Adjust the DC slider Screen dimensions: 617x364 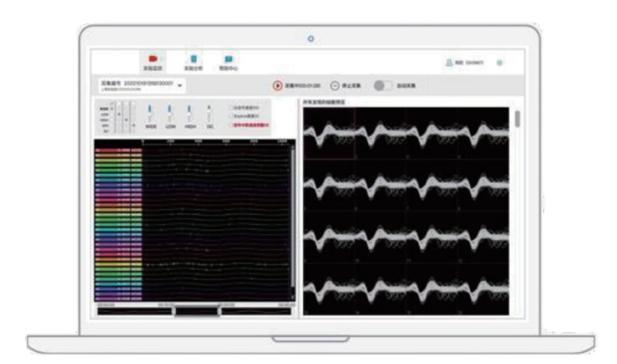pyautogui.click(x=209, y=114)
